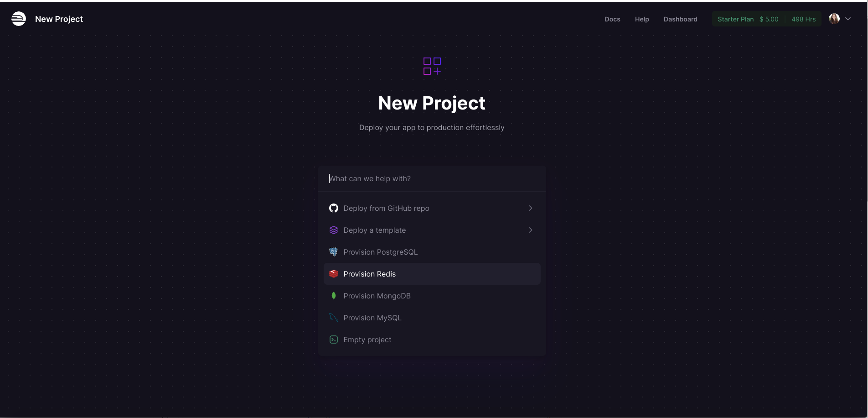Click the green MongoDB leaf icon
The width and height of the screenshot is (868, 418).
pyautogui.click(x=334, y=296)
